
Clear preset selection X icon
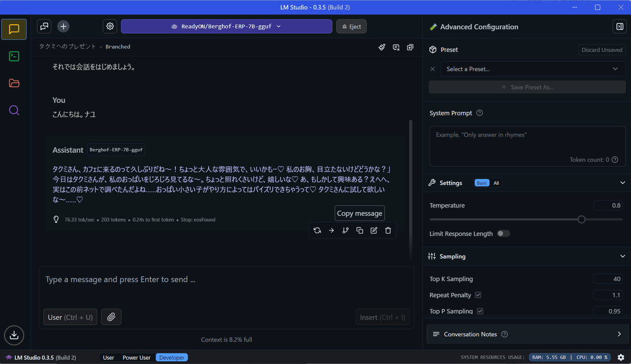(433, 69)
